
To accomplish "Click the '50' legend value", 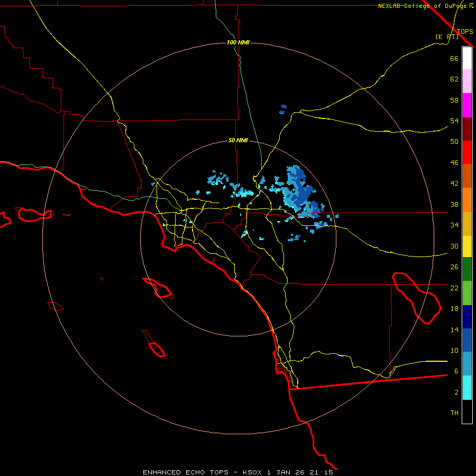I will [454, 142].
